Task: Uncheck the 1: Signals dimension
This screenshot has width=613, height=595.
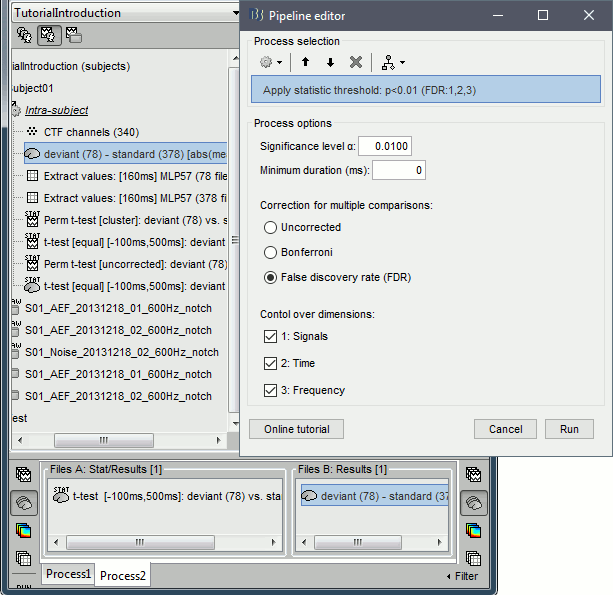Action: (x=271, y=337)
